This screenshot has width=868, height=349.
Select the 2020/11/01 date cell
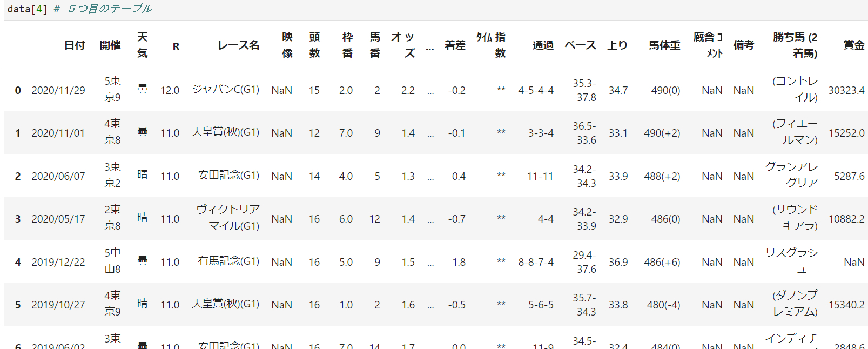58,133
